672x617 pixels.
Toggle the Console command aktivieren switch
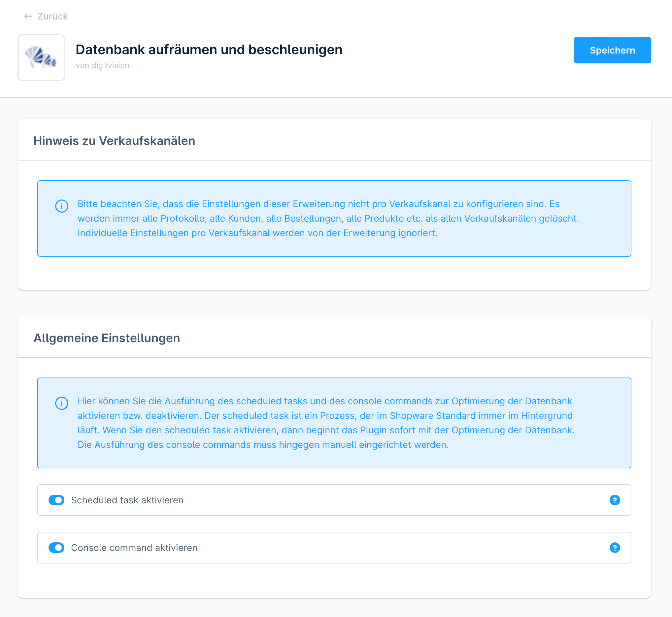point(56,548)
